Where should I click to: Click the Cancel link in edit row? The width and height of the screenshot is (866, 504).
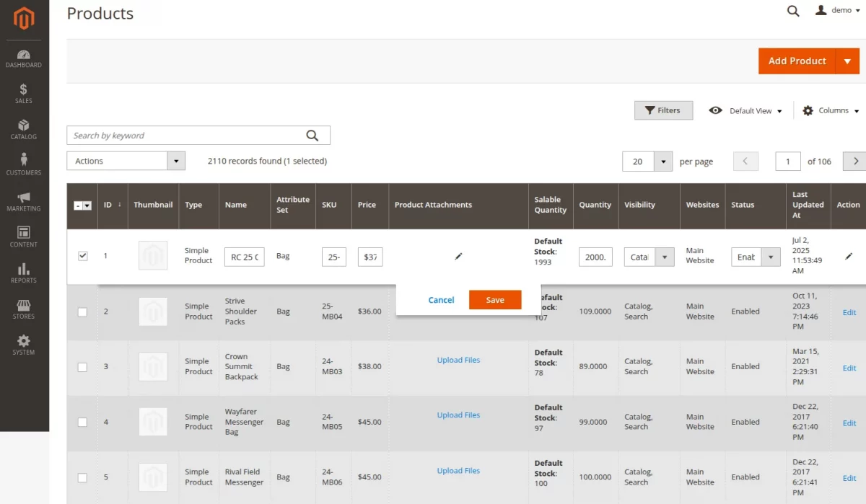point(441,300)
